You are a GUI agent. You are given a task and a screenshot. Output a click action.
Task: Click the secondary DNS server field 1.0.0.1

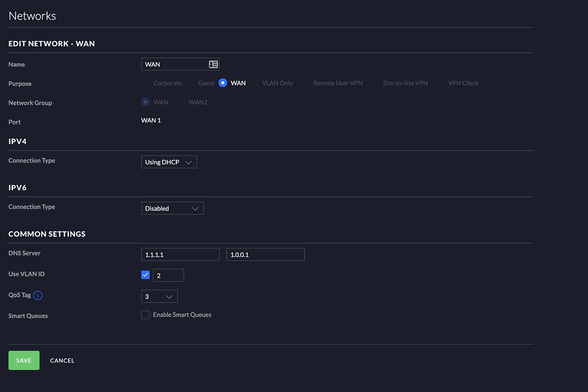tap(266, 255)
